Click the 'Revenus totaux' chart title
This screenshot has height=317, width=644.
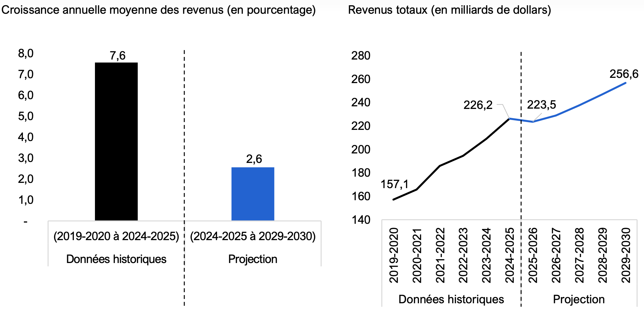449,10
